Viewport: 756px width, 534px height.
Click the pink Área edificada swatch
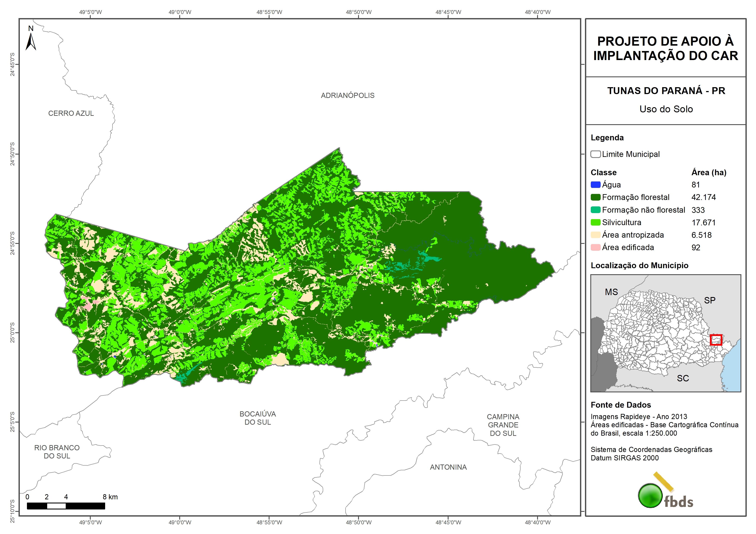595,248
